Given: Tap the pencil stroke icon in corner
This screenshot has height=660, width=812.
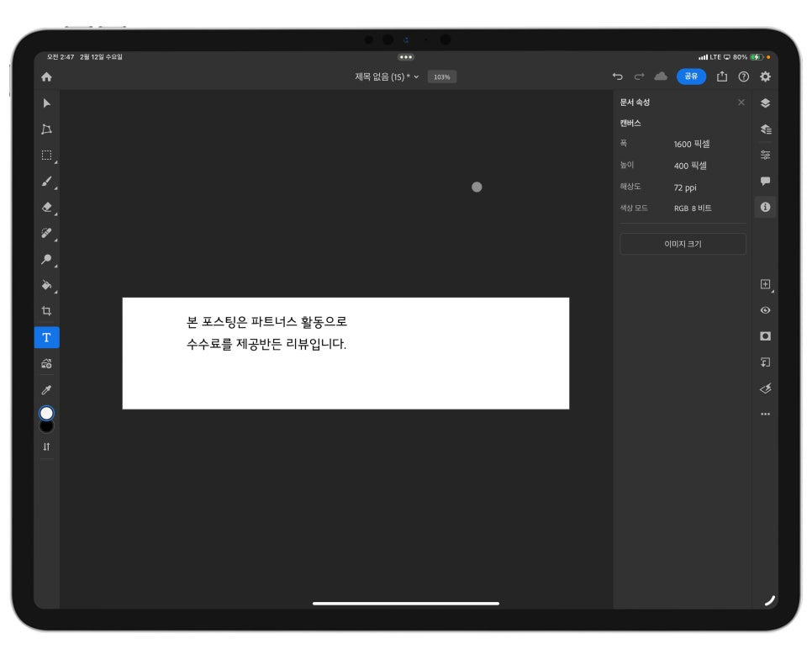Looking at the screenshot, I should click(x=770, y=600).
